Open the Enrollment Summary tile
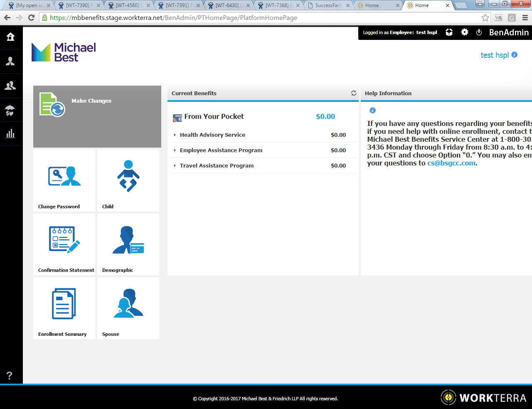The width and height of the screenshot is (532, 409). click(x=64, y=308)
